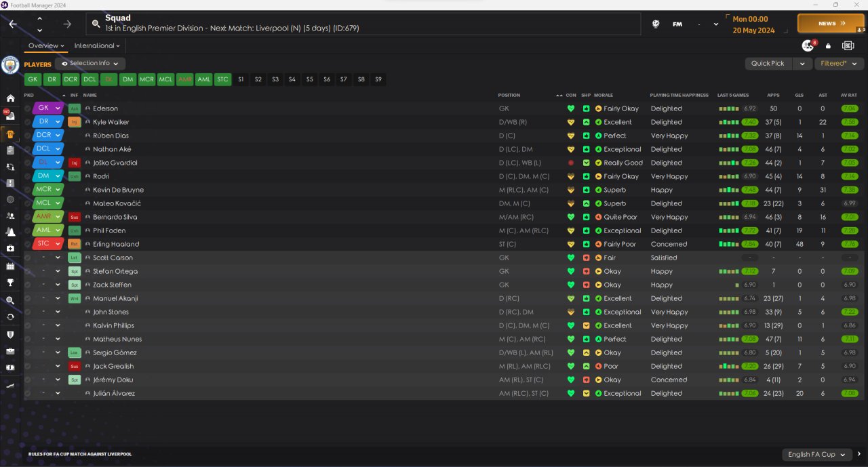
Task: Open position dropdown arrow for Stefan Ortega
Action: 58,271
